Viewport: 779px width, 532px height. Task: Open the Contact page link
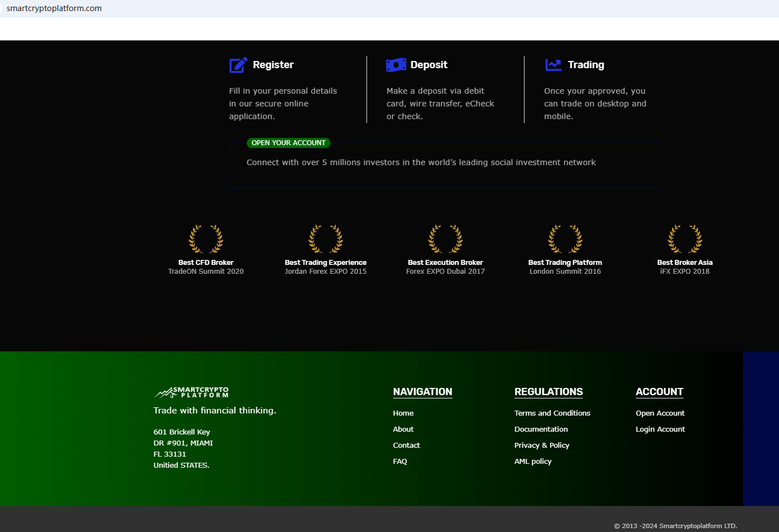[x=406, y=445]
